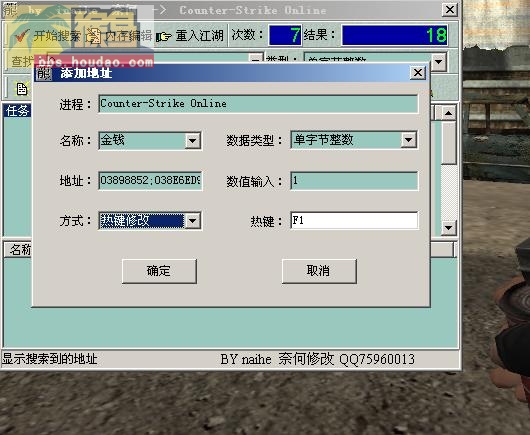Viewport: 530px width, 435px height.
Task: Click the 热键 hotkey field showing F1
Action: coord(354,221)
